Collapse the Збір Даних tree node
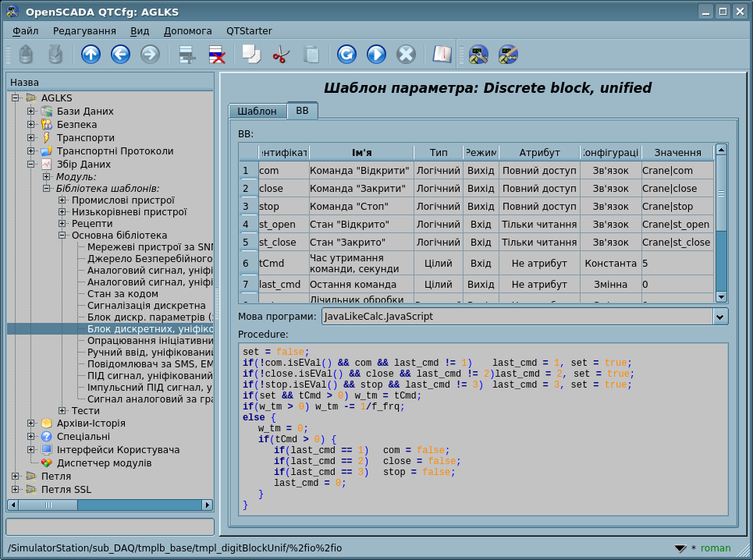 coord(31,165)
